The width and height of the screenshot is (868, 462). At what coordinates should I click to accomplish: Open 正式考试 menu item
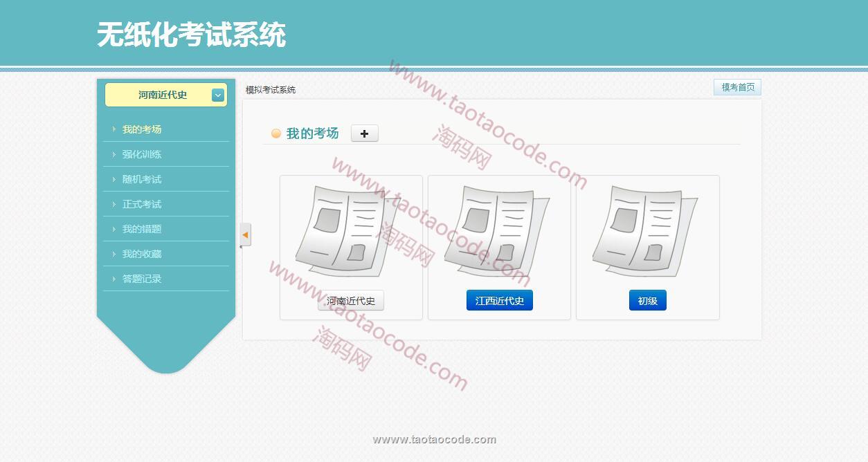coord(142,204)
